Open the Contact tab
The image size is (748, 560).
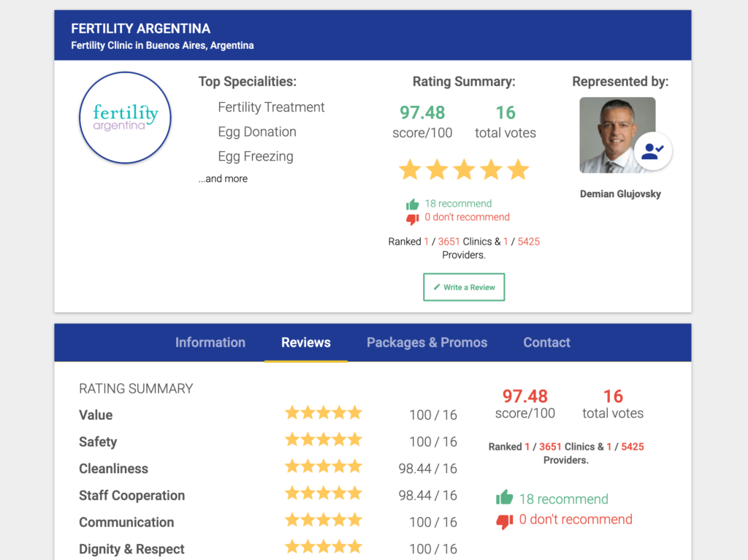[546, 342]
